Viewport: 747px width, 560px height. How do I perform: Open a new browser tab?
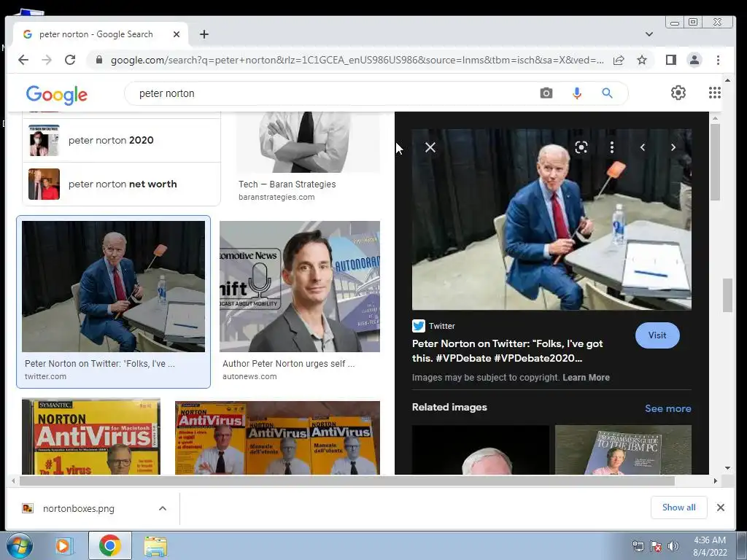coord(204,34)
